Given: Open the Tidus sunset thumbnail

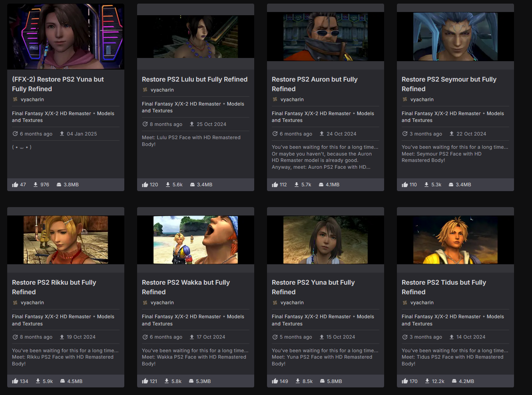Looking at the screenshot, I should tap(455, 240).
